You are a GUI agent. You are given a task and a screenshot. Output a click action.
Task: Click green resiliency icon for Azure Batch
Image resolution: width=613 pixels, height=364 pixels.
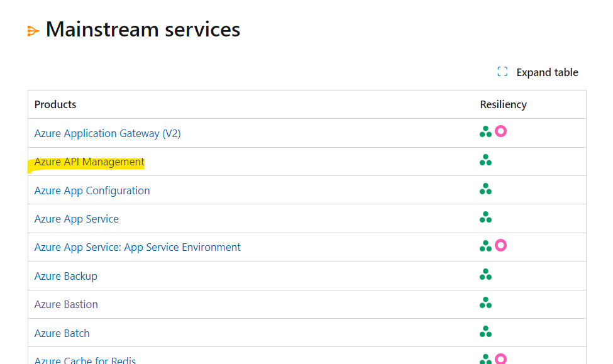pos(485,331)
